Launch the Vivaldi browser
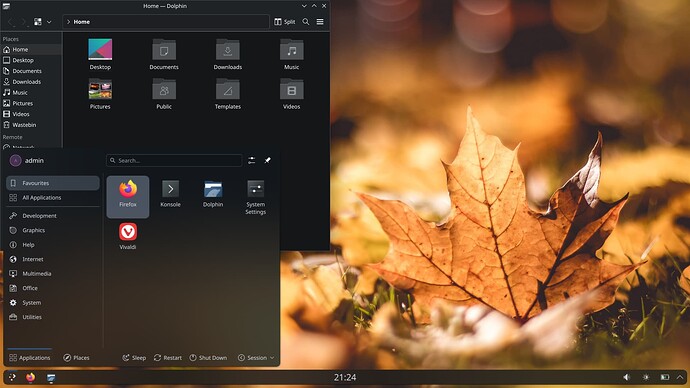690x388 pixels. [128, 236]
